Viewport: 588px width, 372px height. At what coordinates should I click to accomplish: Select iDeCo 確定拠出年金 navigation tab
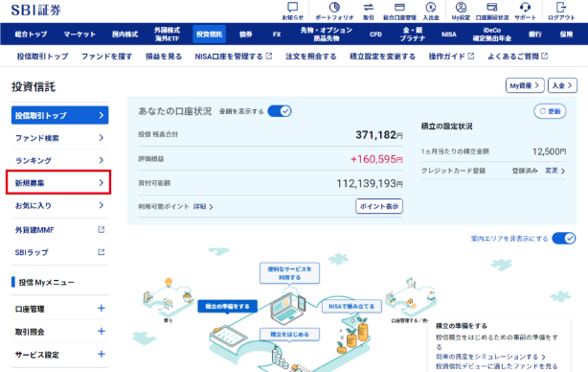coord(492,35)
